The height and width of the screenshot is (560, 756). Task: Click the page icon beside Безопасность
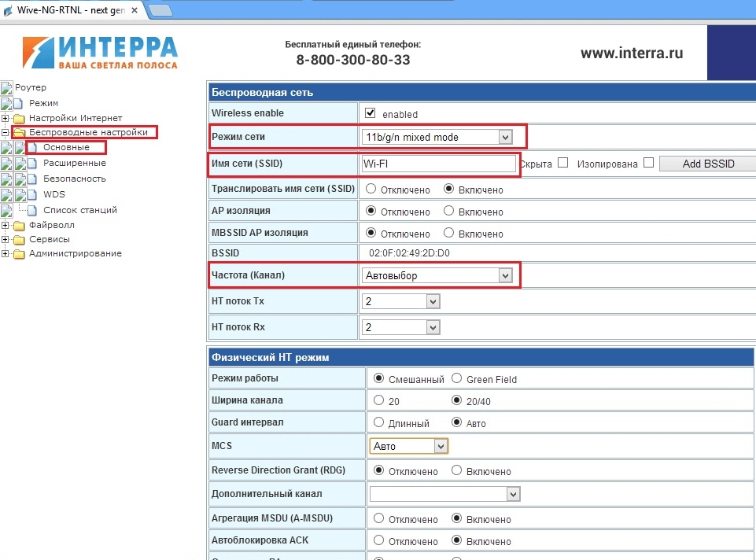32,179
